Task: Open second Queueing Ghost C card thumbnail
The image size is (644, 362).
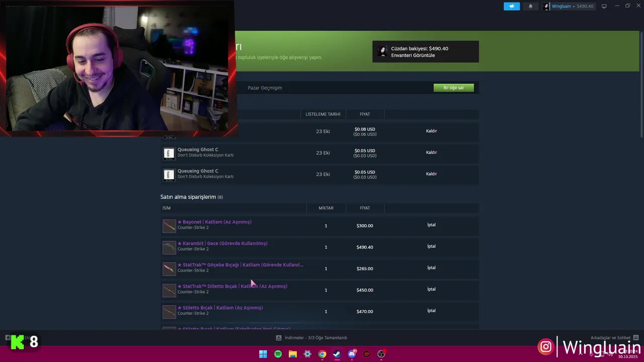Action: point(169,175)
